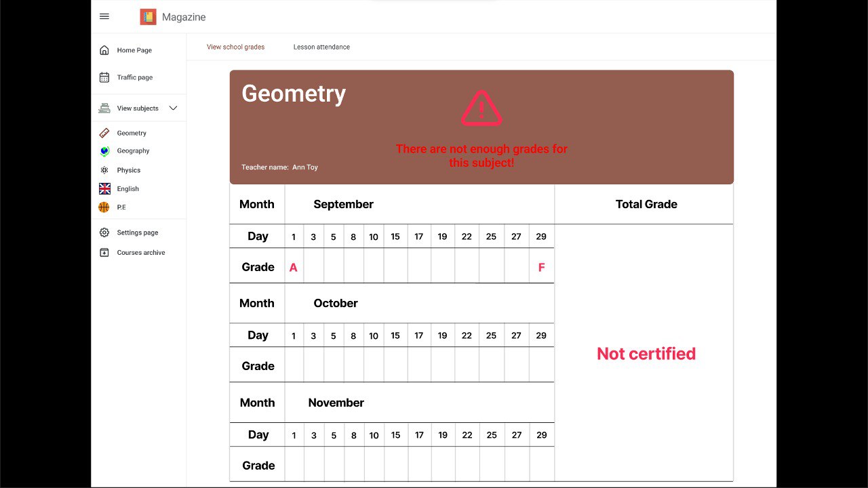
Task: Open Home Page from sidebar
Action: (134, 50)
